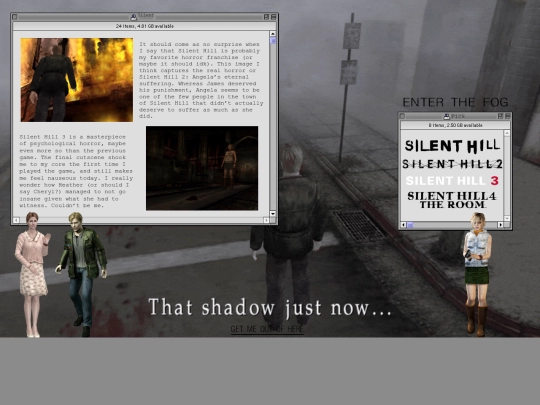Click the waving woman in pink sweater

[32, 274]
